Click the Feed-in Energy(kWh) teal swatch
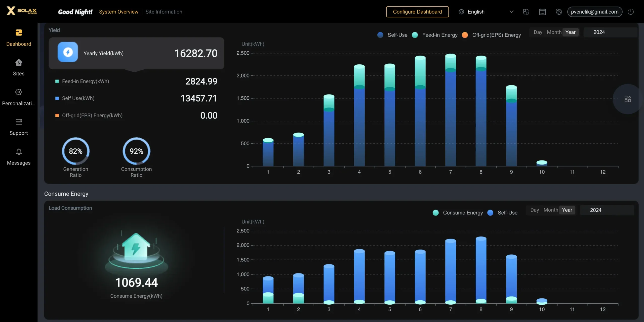The image size is (644, 322). (x=57, y=81)
